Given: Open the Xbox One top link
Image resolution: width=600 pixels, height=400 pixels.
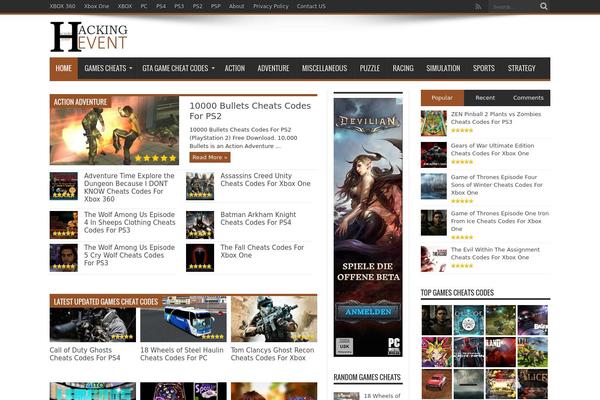Looking at the screenshot, I should tap(96, 6).
